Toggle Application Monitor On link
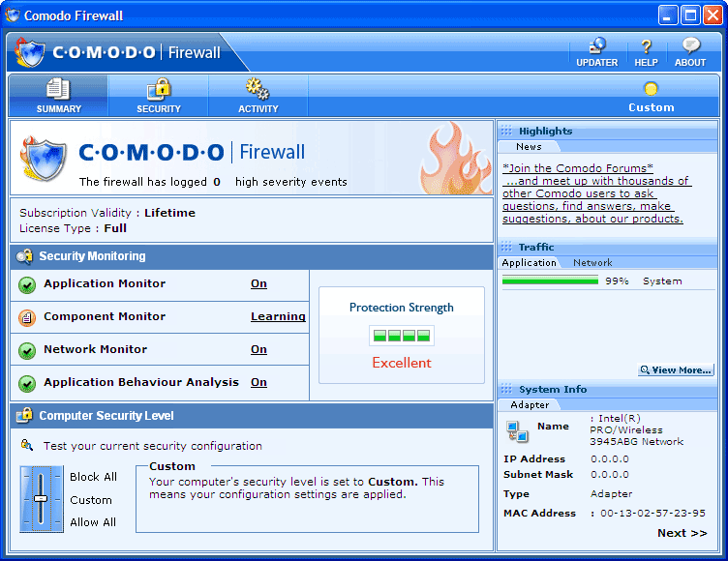Image resolution: width=728 pixels, height=561 pixels. (258, 283)
